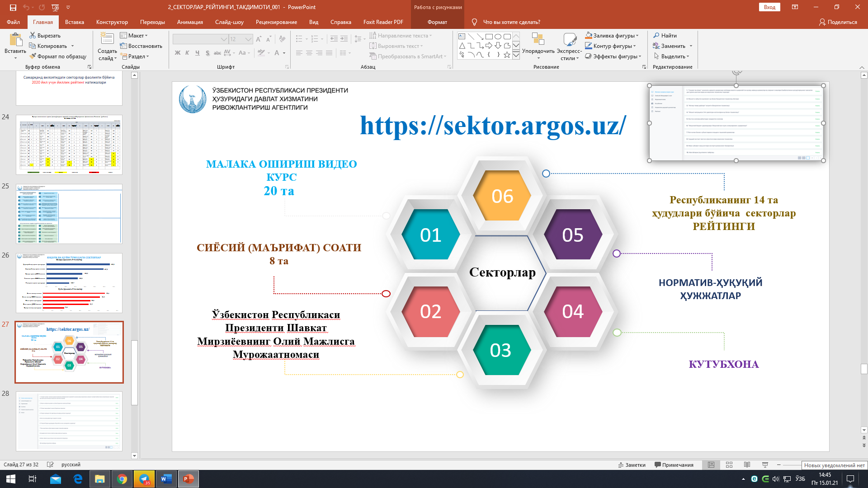
Task: Toggle align text left button
Action: [299, 53]
